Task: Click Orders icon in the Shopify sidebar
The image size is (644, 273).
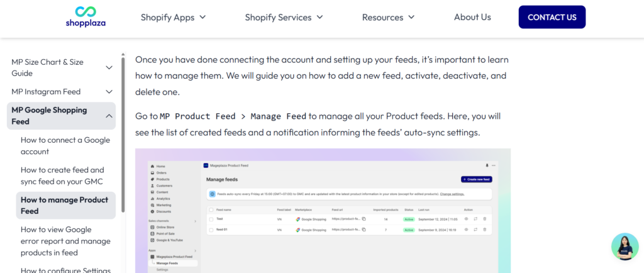Action: point(152,173)
